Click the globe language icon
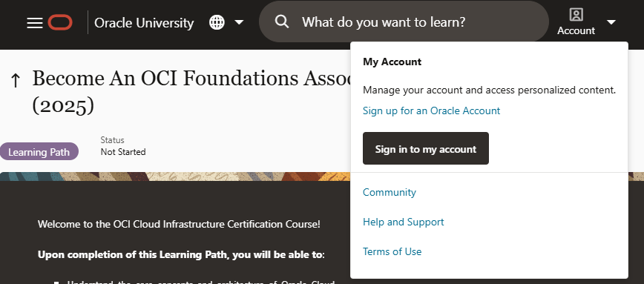The height and width of the screenshot is (284, 644). (x=217, y=22)
